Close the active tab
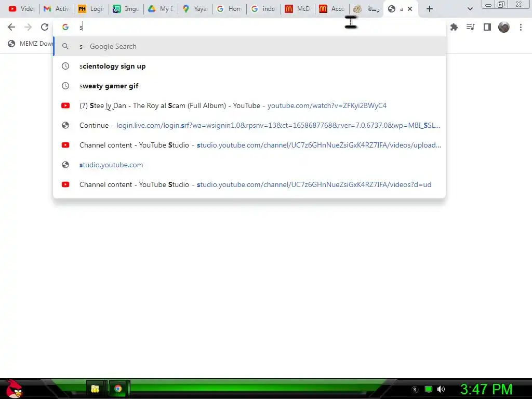The width and height of the screenshot is (532, 399). click(410, 9)
